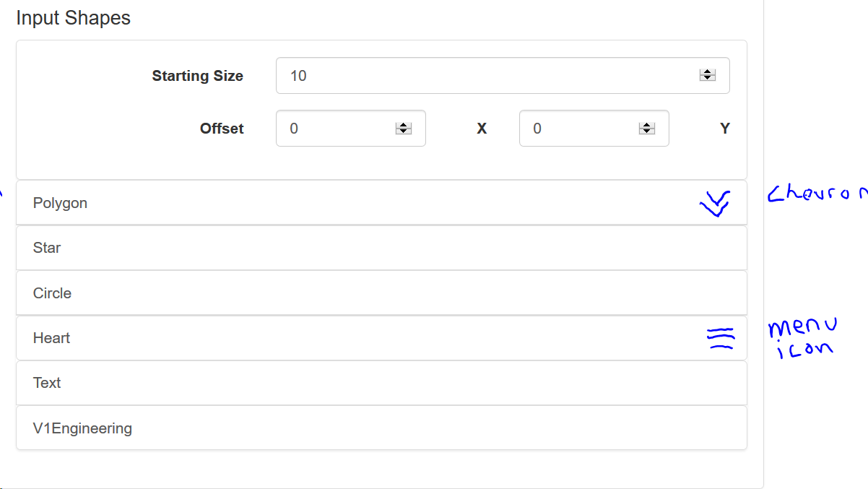Click the Offset label
Viewport: 868px width, 489px height.
222,129
